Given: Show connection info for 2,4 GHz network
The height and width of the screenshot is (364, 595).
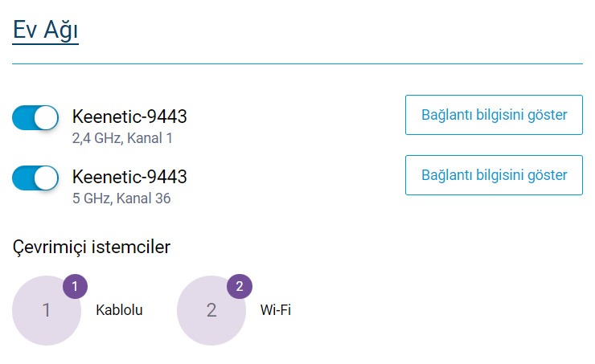Looking at the screenshot, I should (x=494, y=115).
